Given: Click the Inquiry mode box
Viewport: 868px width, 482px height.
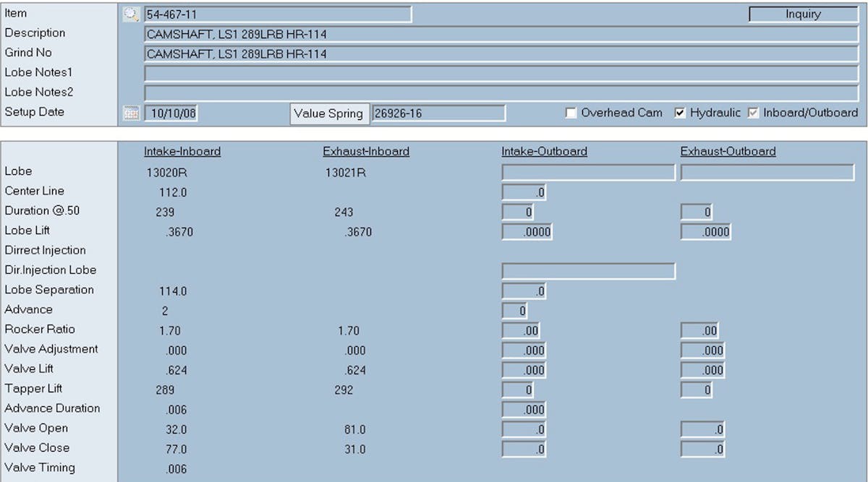Looking at the screenshot, I should (x=803, y=14).
